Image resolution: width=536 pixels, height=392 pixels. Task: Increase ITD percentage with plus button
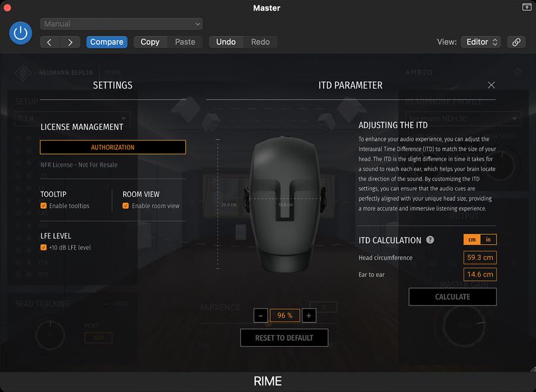coord(309,315)
